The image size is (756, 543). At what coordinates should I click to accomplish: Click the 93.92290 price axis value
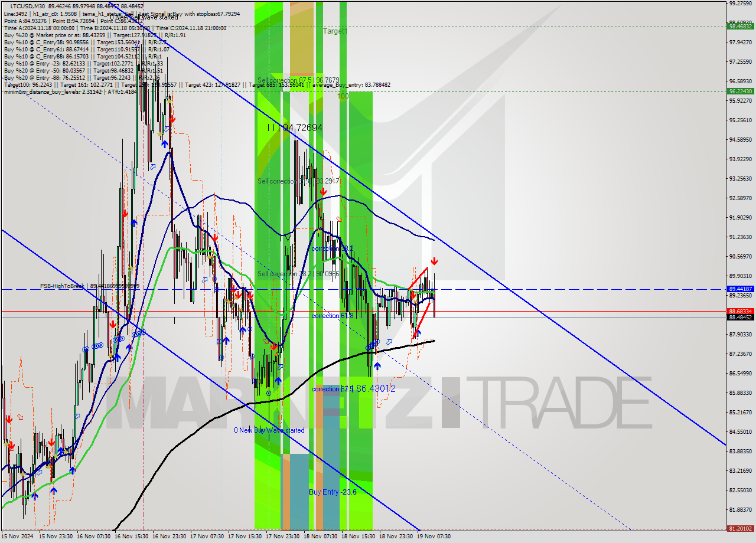tap(741, 159)
